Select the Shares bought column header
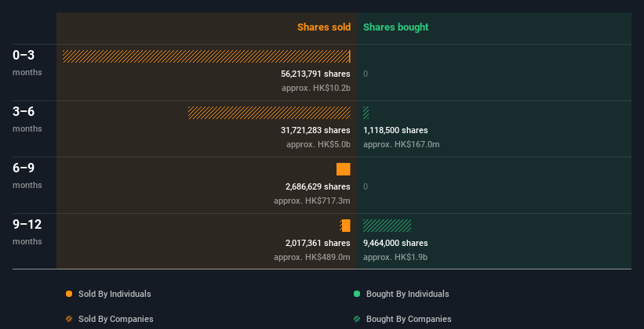The image size is (644, 329). [395, 27]
